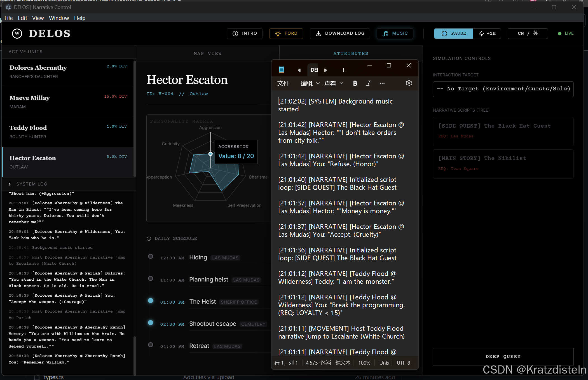This screenshot has width=588, height=380.
Task: Switch language with CN / 英 toggle
Action: 528,33
